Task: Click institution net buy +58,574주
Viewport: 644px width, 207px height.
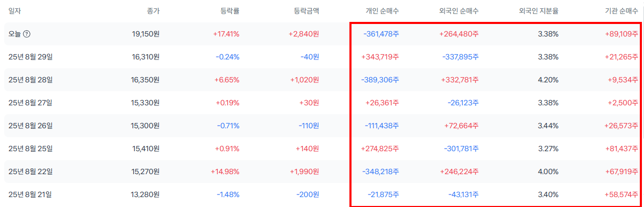Action: coord(622,194)
